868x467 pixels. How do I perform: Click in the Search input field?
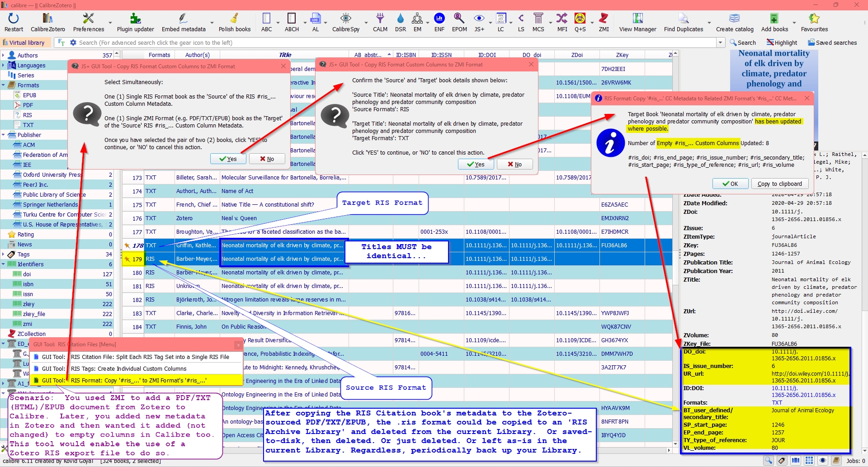(x=397, y=42)
